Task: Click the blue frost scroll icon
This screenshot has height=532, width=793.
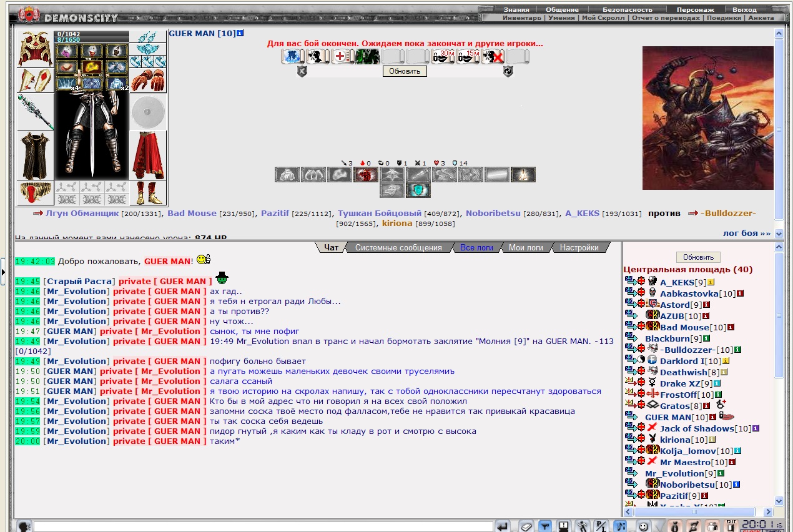Action: pyautogui.click(x=292, y=57)
